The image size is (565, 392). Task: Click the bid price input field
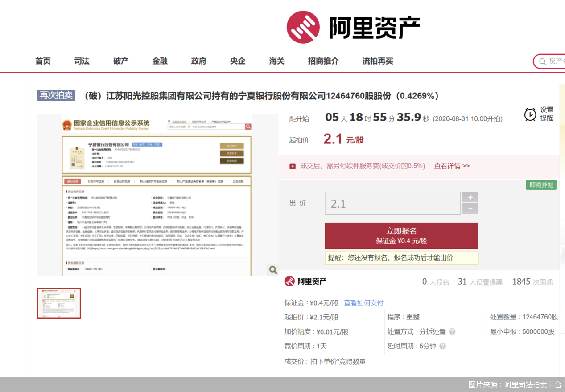pos(392,204)
